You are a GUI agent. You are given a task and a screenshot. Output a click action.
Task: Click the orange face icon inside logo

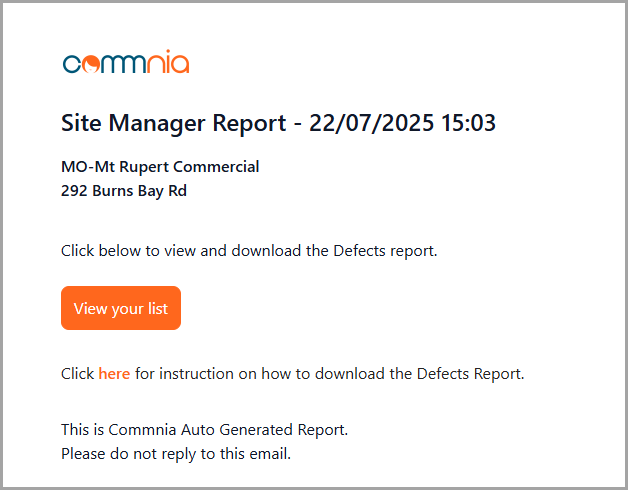pos(90,64)
